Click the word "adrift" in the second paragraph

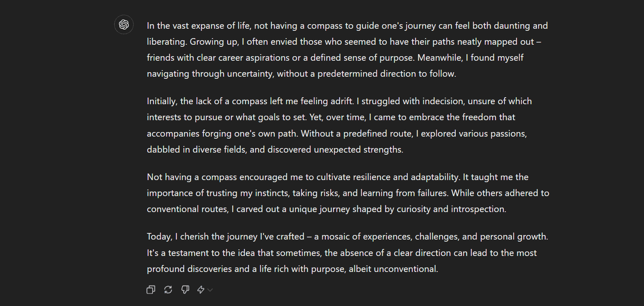click(x=341, y=101)
